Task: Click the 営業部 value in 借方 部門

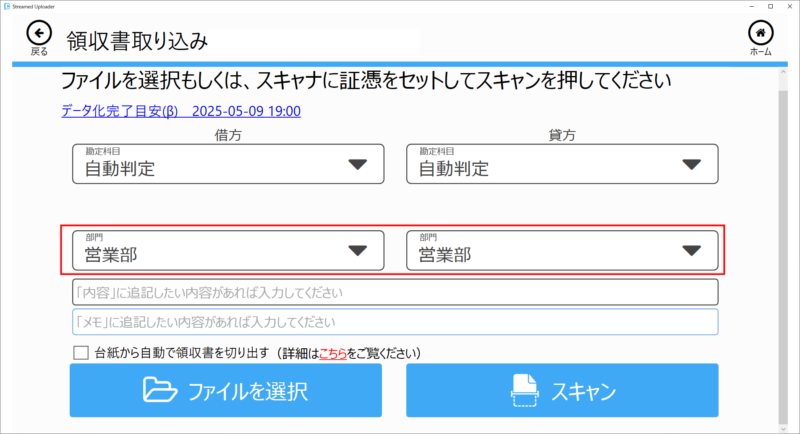Action: [111, 254]
